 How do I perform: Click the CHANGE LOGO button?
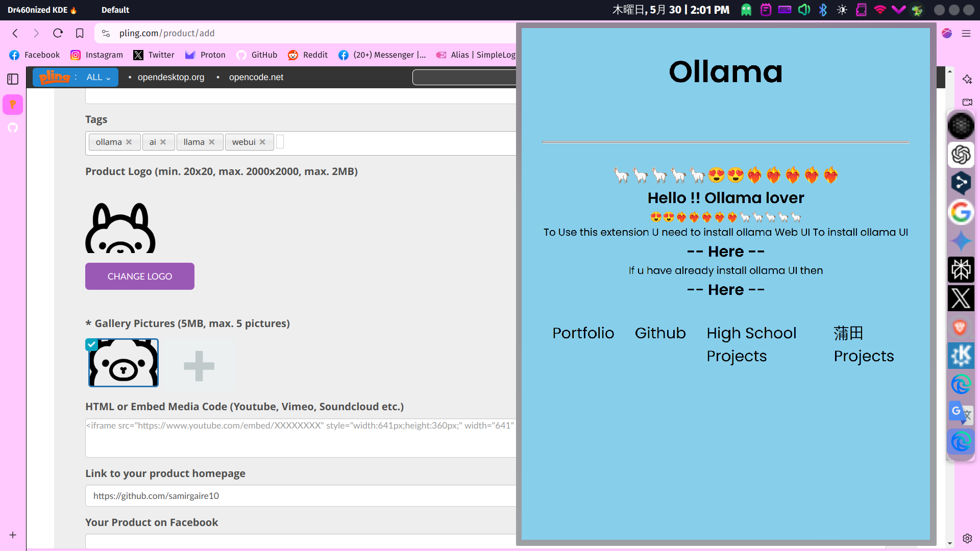140,276
